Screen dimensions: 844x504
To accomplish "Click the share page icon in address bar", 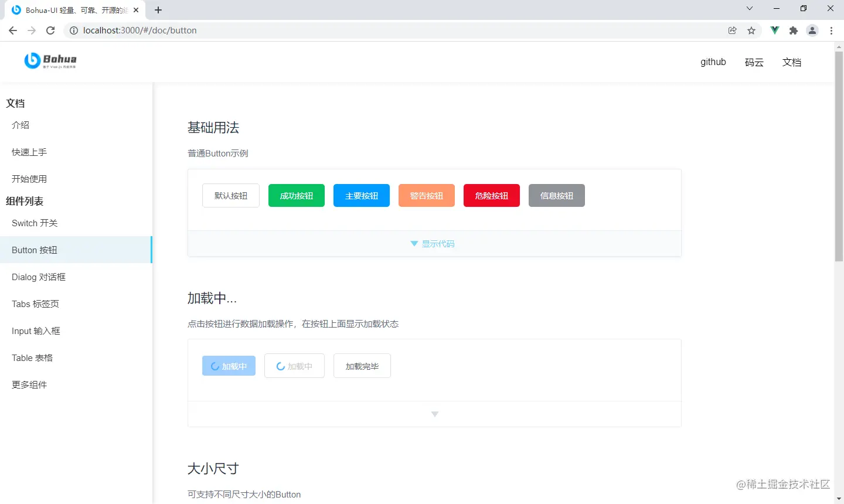I will coord(733,30).
